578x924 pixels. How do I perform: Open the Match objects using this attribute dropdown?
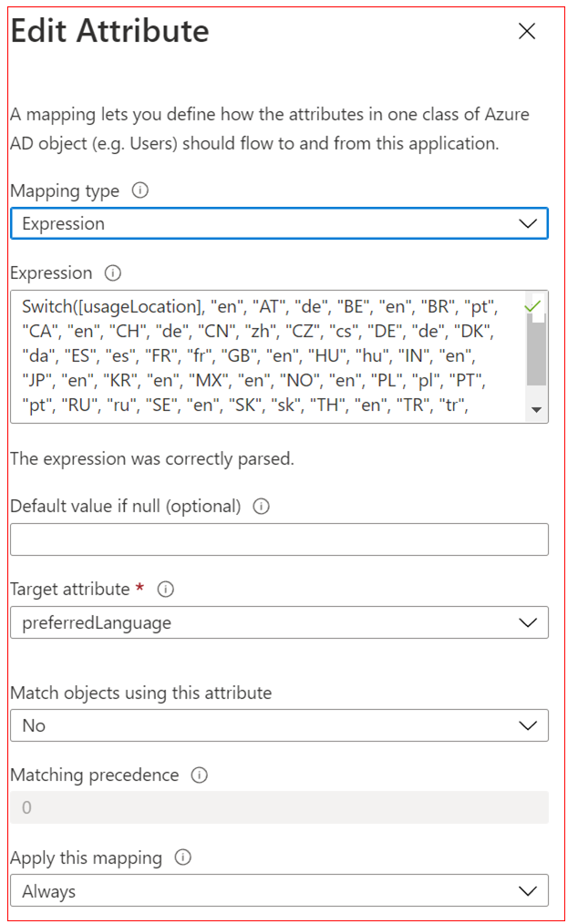528,725
